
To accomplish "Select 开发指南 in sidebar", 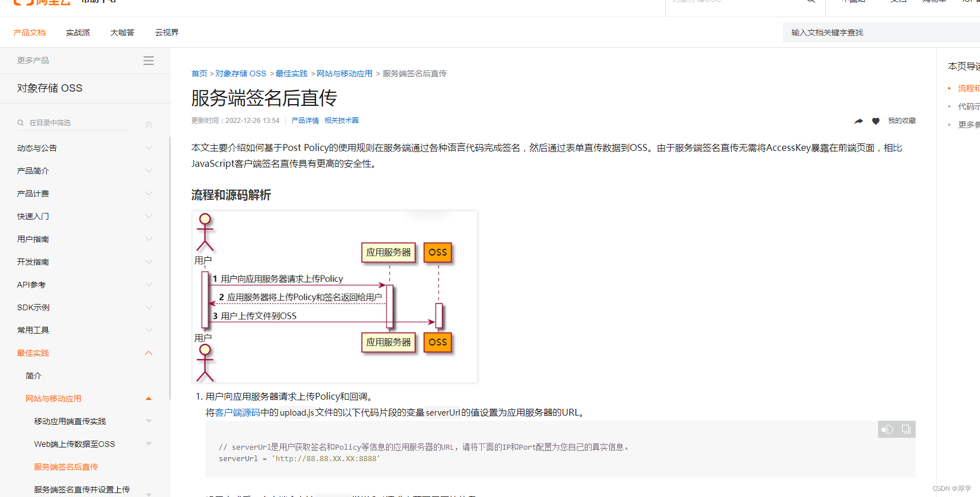I will (33, 262).
